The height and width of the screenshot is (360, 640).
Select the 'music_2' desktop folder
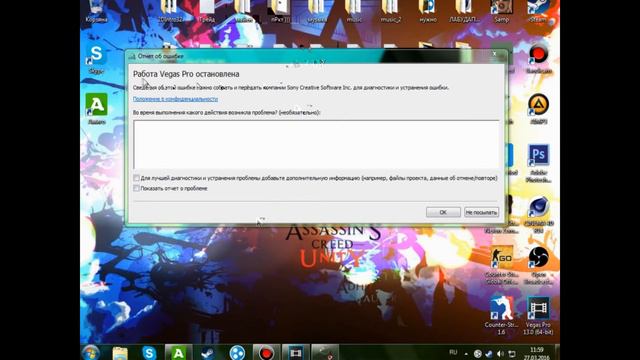pyautogui.click(x=390, y=11)
